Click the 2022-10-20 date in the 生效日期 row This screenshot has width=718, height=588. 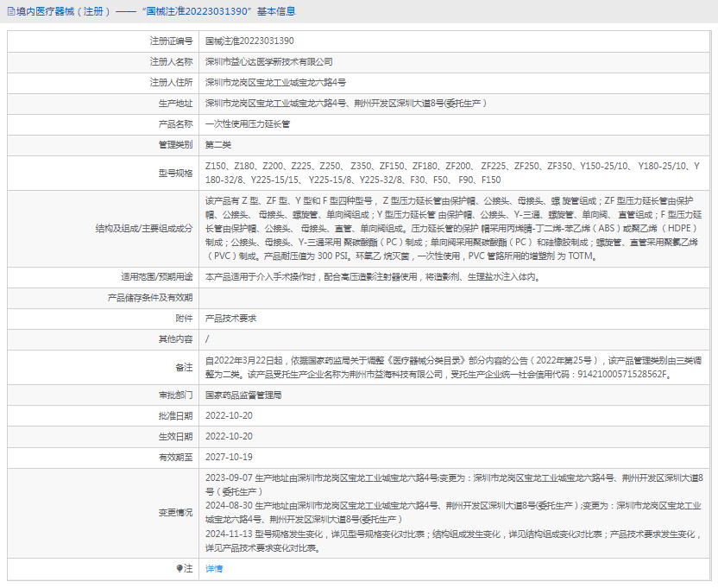coord(229,436)
